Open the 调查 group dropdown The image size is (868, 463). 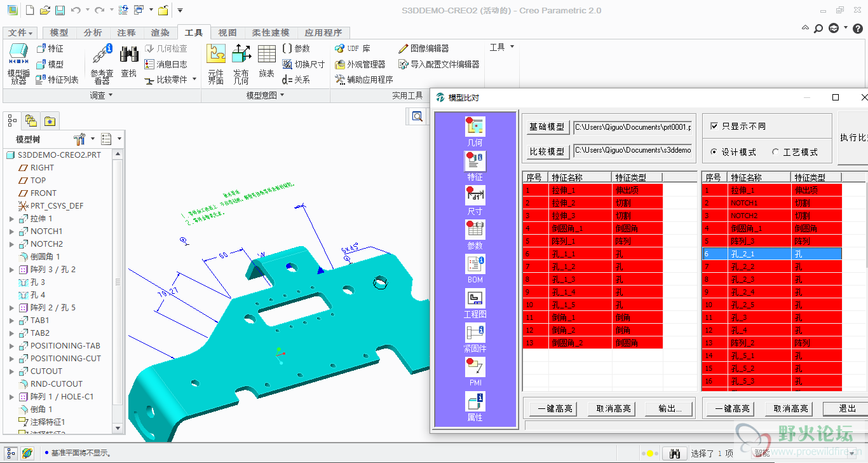[101, 95]
